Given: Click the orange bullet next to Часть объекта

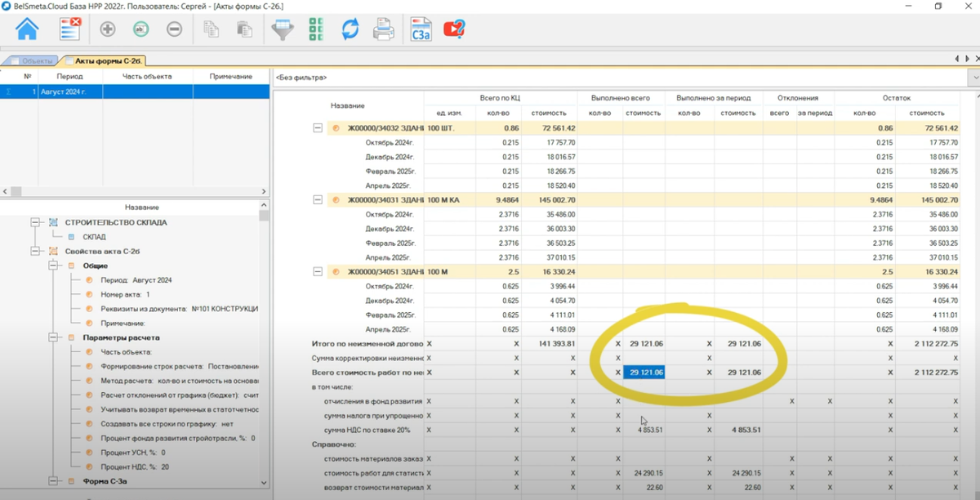Looking at the screenshot, I should 90,352.
